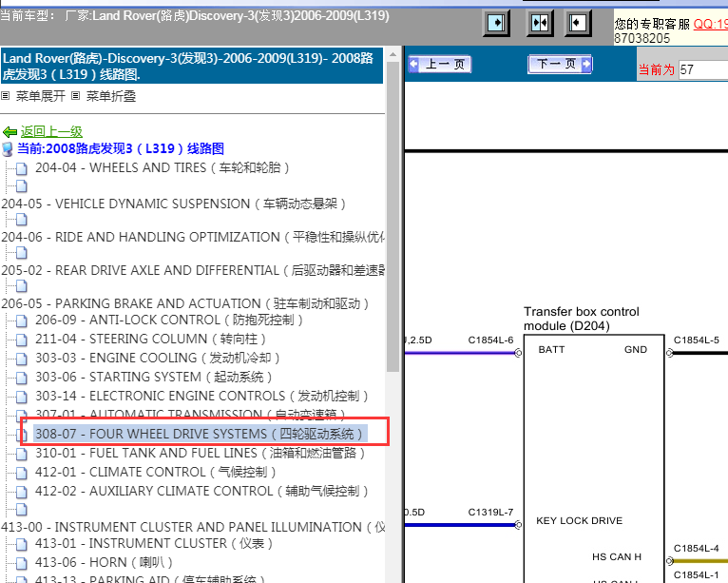
Task: Open 303-03 Engine Cooling entry
Action: pyautogui.click(x=158, y=359)
